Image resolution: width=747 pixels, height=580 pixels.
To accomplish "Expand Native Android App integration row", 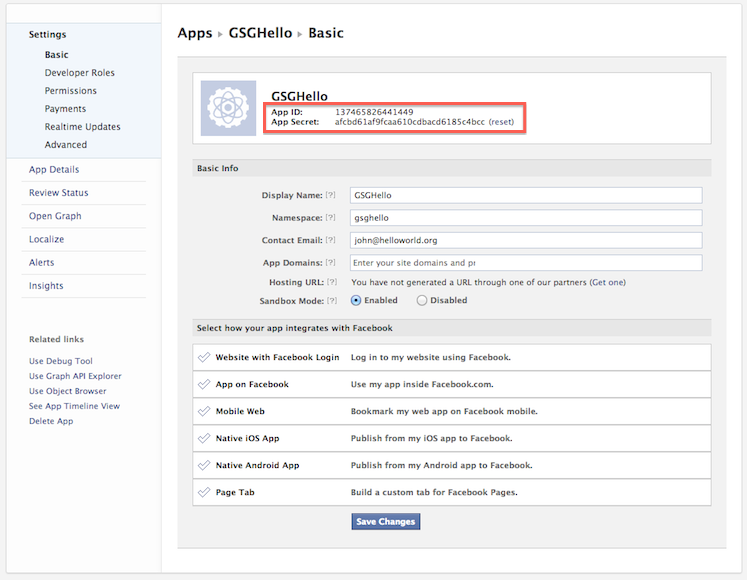I will coord(452,465).
